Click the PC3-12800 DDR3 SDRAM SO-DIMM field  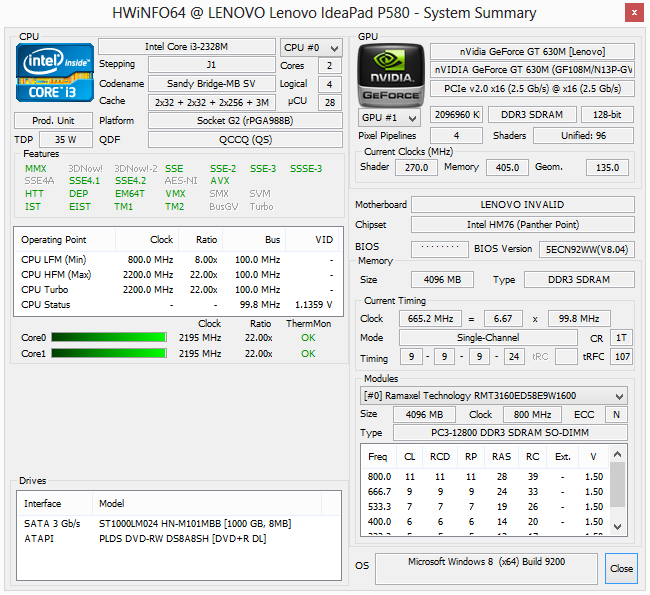510,433
